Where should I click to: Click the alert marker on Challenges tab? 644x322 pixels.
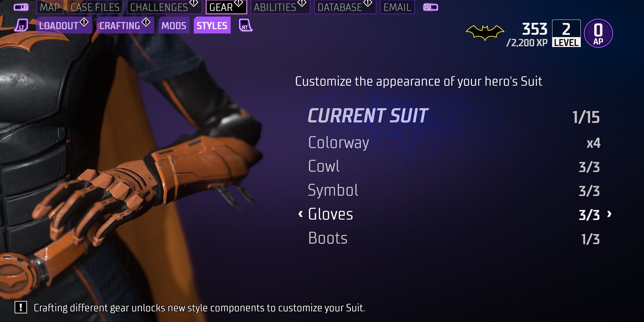(x=193, y=3)
